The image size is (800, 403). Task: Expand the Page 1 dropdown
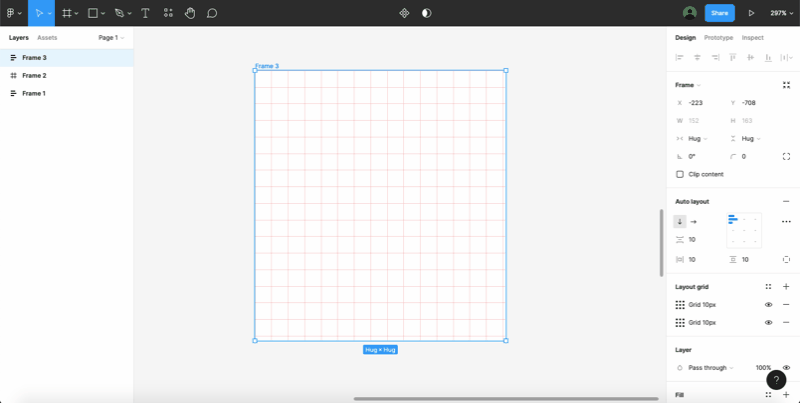(111, 37)
